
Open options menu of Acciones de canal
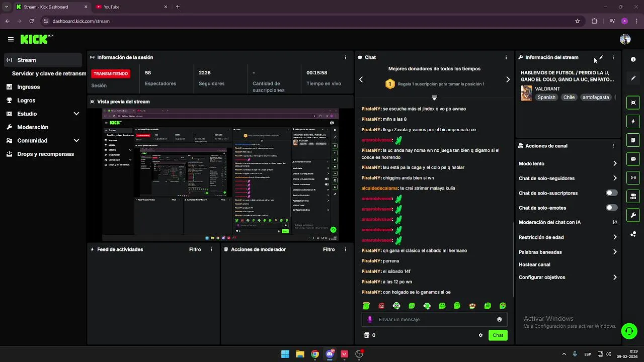[613, 146]
